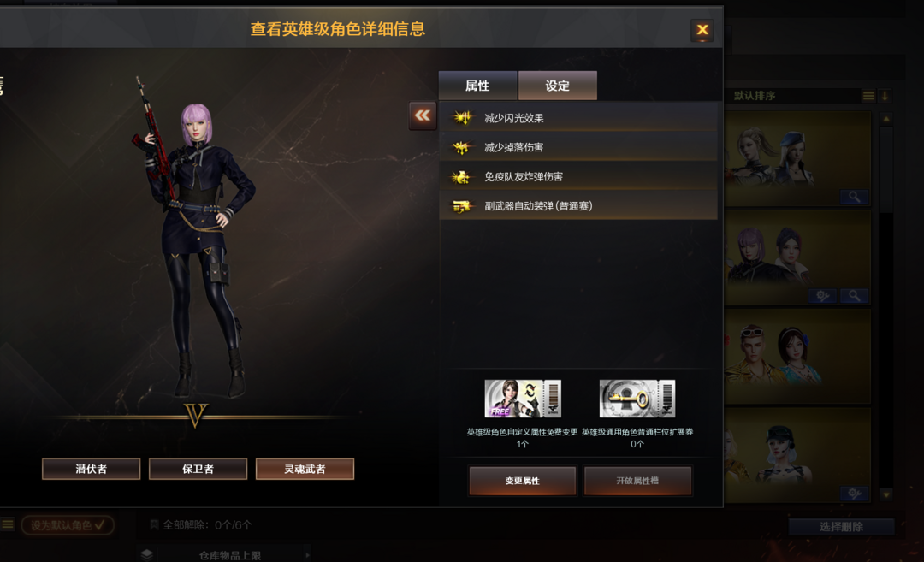
Task: Click wrench settings icon on purple-hair card
Action: pyautogui.click(x=822, y=296)
